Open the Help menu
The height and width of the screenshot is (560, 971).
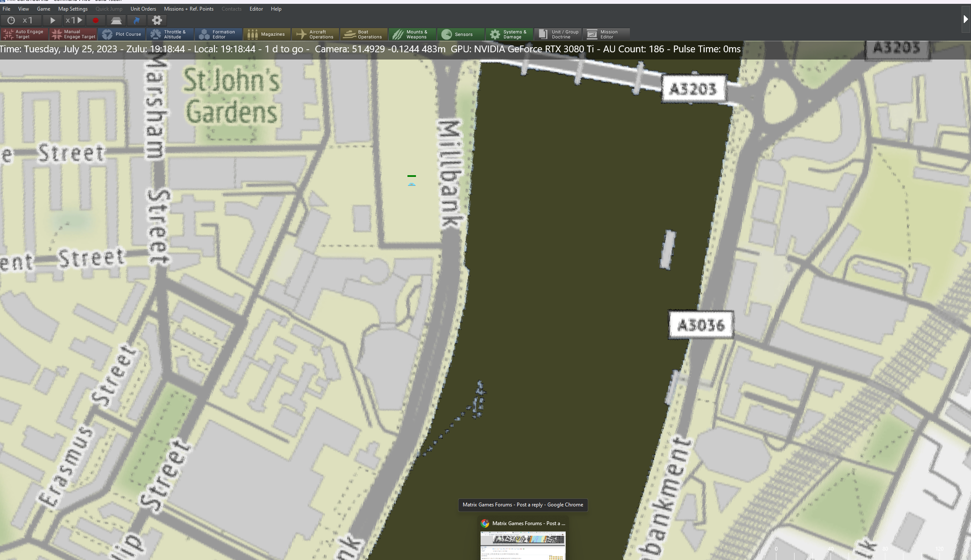tap(276, 9)
